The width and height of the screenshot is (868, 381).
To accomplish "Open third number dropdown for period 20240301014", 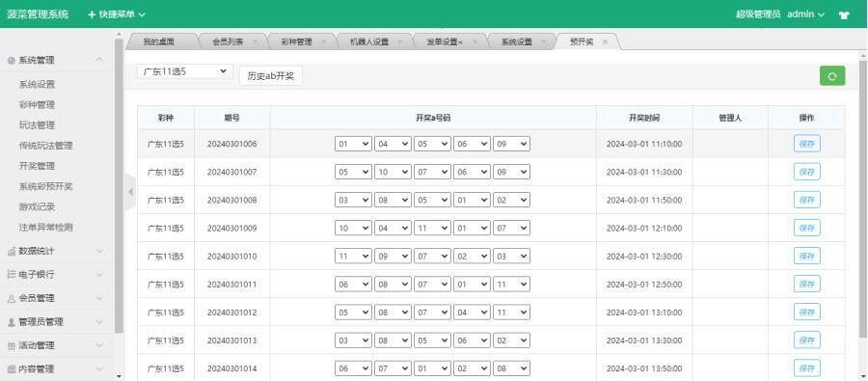I will tap(432, 368).
